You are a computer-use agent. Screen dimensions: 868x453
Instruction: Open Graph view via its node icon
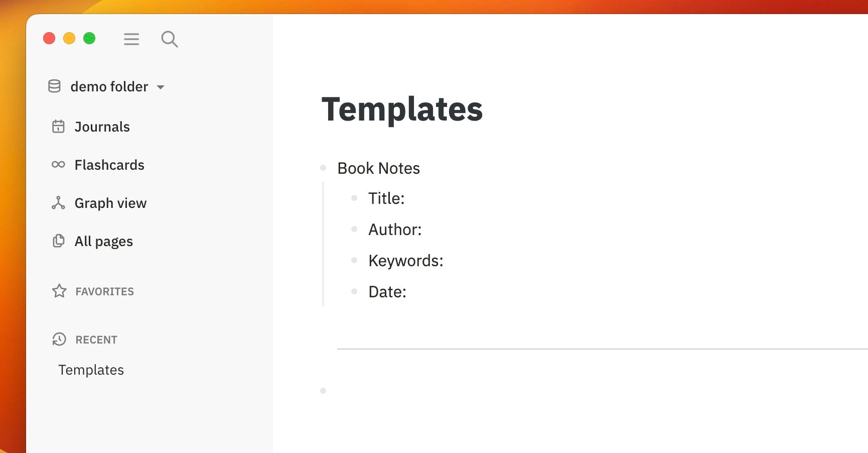pyautogui.click(x=59, y=203)
